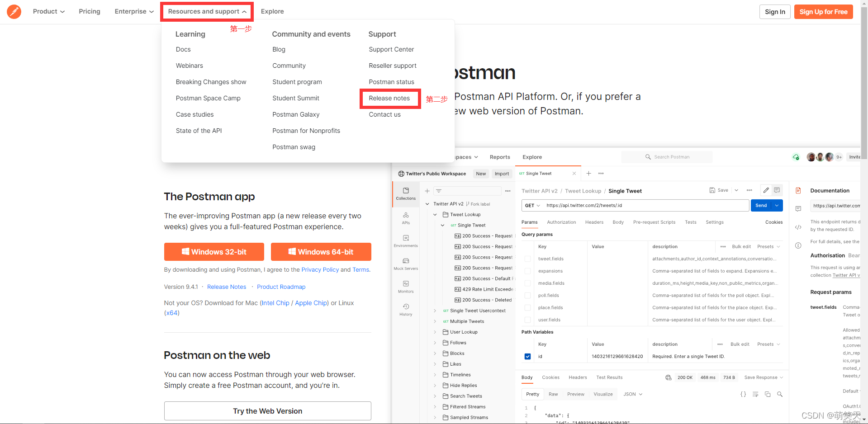Viewport: 868px width, 424px height.
Task: Click the Apple Chip download link
Action: pyautogui.click(x=311, y=303)
